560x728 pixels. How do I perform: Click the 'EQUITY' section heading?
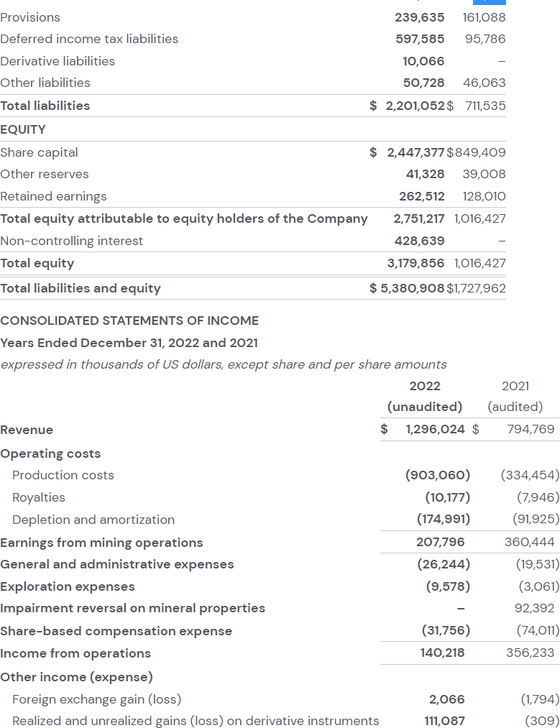(x=23, y=129)
